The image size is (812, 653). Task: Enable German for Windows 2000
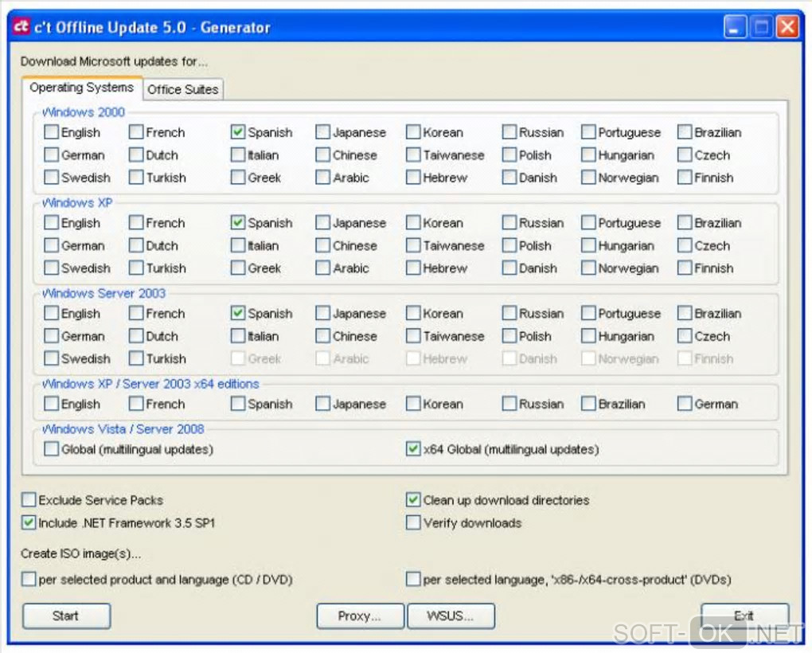[x=51, y=154]
